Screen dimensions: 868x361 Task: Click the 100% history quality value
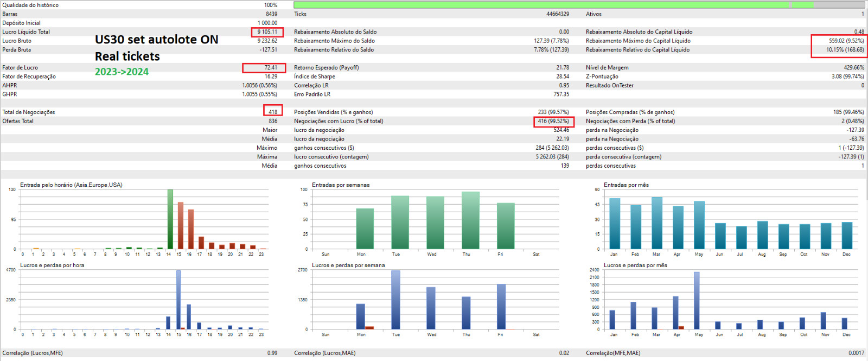pyautogui.click(x=271, y=5)
